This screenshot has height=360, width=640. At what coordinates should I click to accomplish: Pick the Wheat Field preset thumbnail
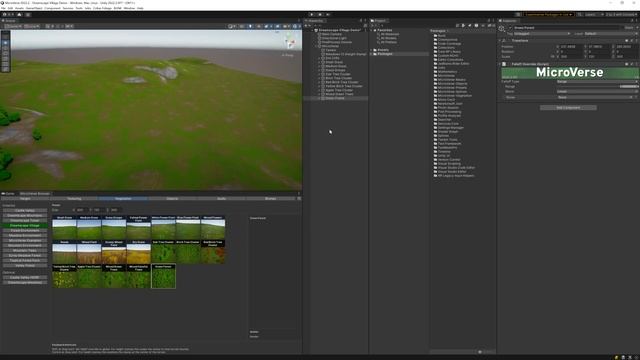pos(89,252)
